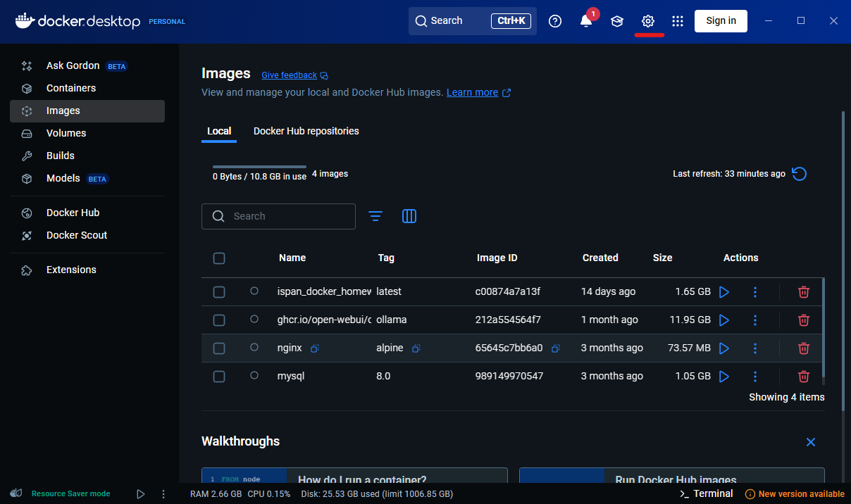Go to Builds in sidebar
The image size is (851, 504).
pyautogui.click(x=87, y=156)
